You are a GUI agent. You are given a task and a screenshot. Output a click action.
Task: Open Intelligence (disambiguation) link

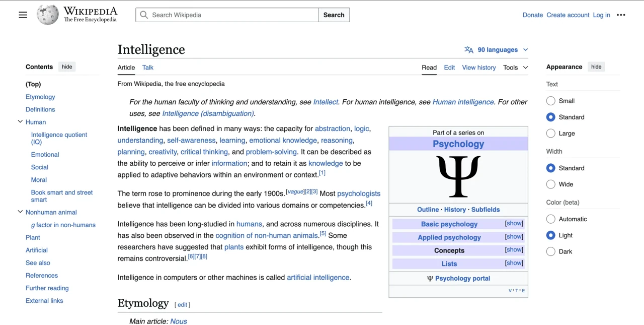pos(208,113)
